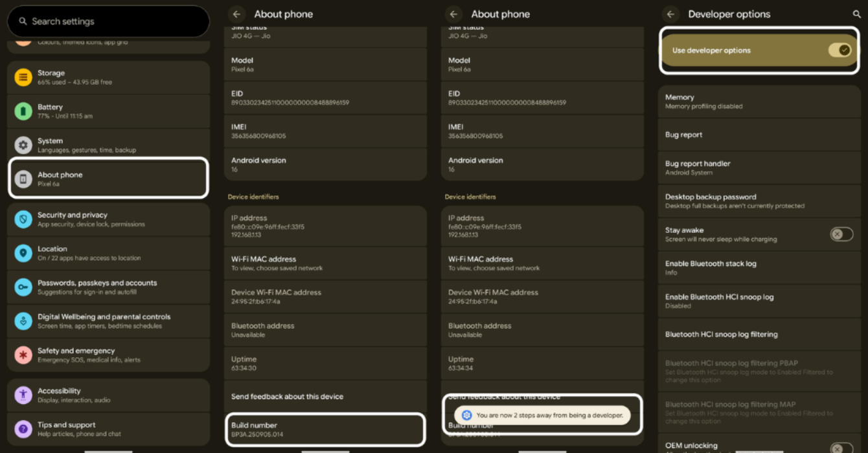Tap the Search settings input field
Screen dimensions: 868x453
108,21
